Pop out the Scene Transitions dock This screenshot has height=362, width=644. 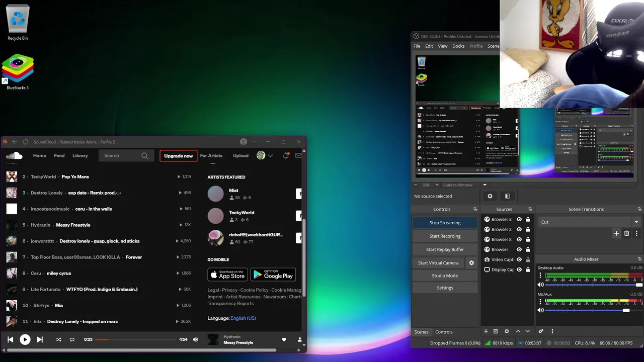[639, 209]
